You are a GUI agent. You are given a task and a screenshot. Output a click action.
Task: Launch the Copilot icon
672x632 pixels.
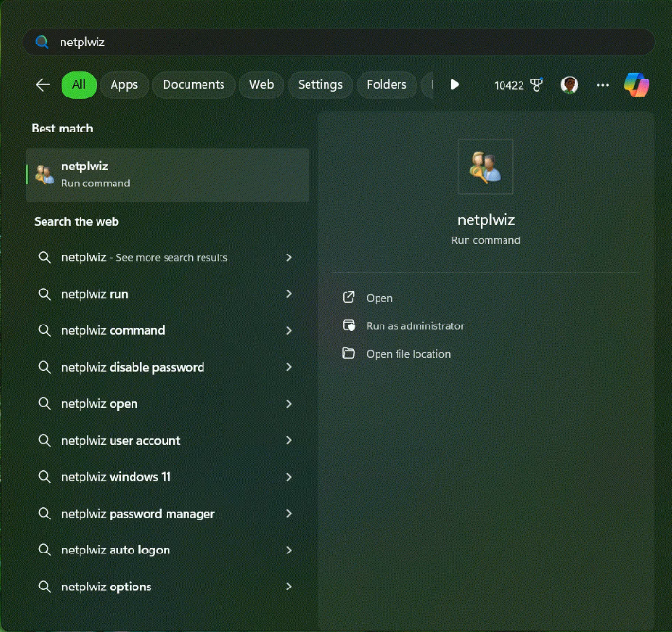[636, 85]
